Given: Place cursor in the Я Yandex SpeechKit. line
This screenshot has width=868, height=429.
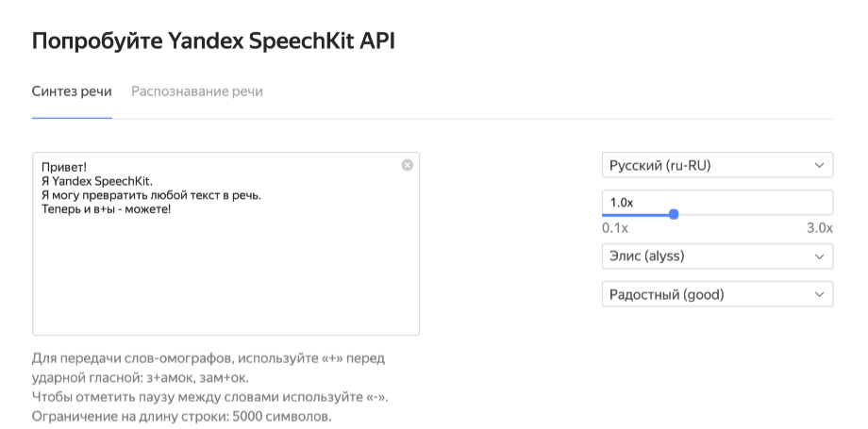Looking at the screenshot, I should click(x=97, y=181).
